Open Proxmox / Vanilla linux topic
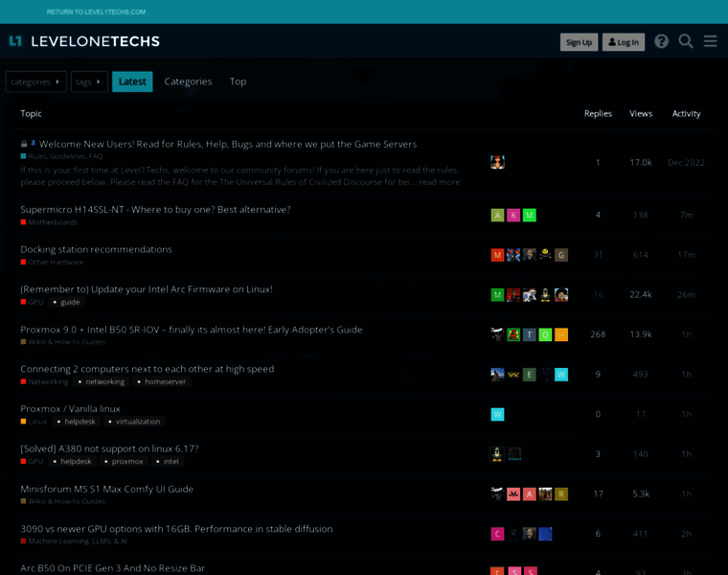This screenshot has height=575, width=728. pos(71,408)
